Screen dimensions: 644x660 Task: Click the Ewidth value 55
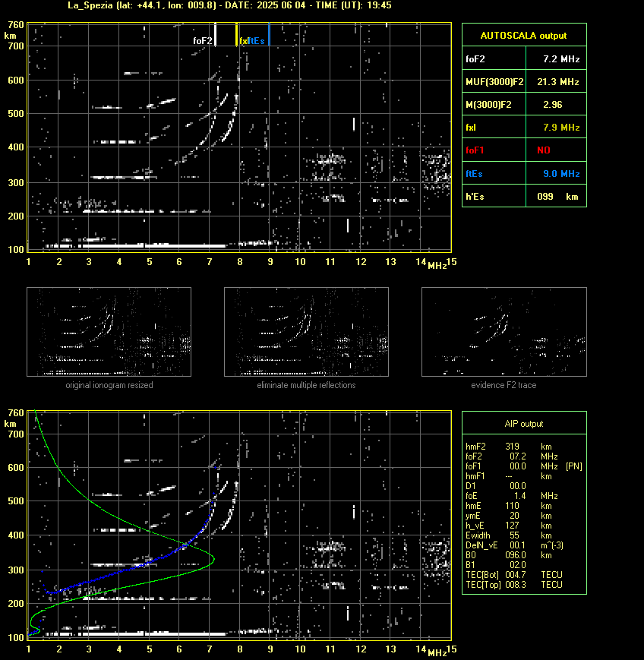pyautogui.click(x=514, y=535)
